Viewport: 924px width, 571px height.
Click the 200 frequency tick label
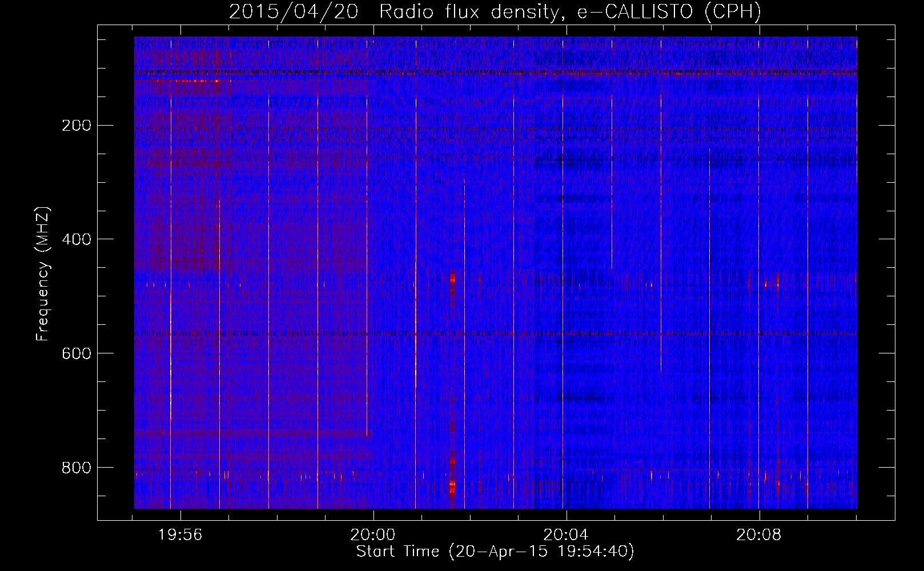click(77, 126)
